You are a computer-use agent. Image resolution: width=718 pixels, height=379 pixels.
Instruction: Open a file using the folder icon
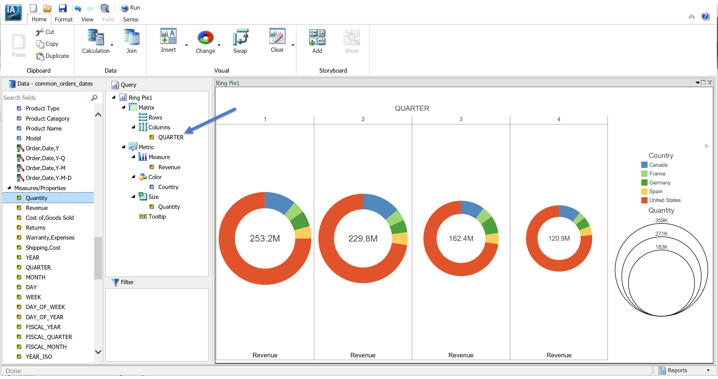tap(47, 8)
